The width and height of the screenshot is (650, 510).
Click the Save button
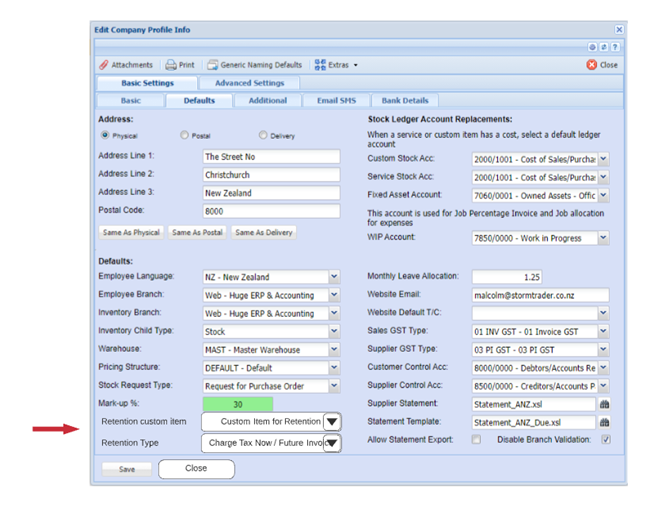[x=127, y=469]
